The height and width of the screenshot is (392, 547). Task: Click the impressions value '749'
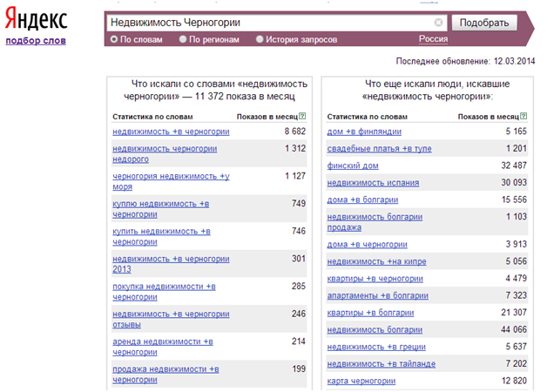pyautogui.click(x=299, y=204)
